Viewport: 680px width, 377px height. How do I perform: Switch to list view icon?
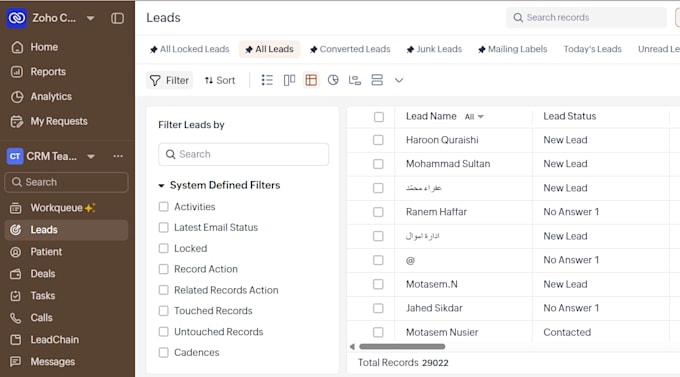coord(267,80)
